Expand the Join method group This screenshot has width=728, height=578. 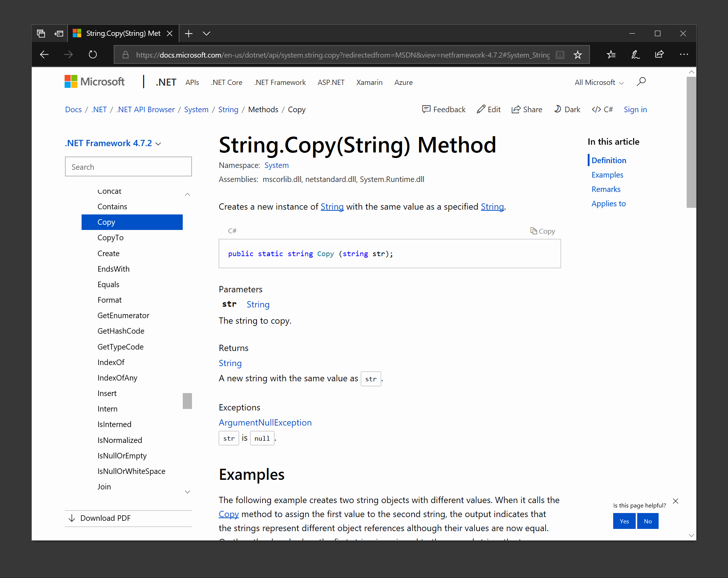click(188, 492)
